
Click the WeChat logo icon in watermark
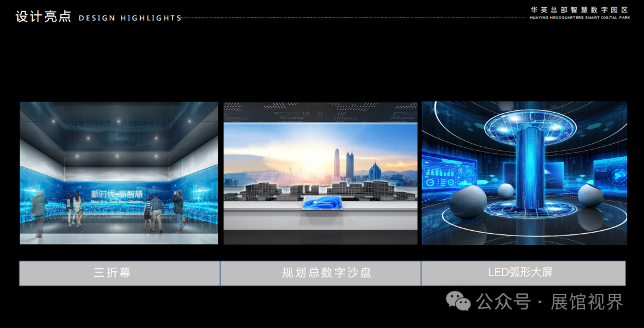click(x=459, y=301)
